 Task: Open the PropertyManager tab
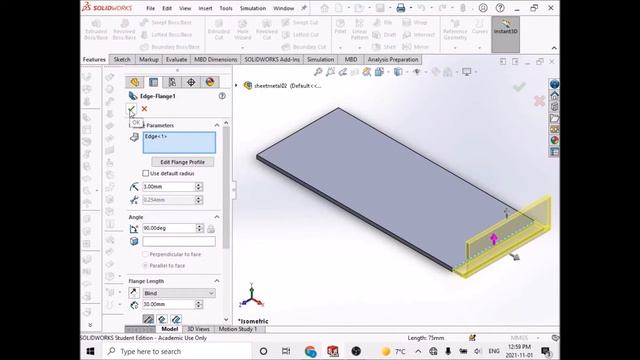[x=153, y=82]
